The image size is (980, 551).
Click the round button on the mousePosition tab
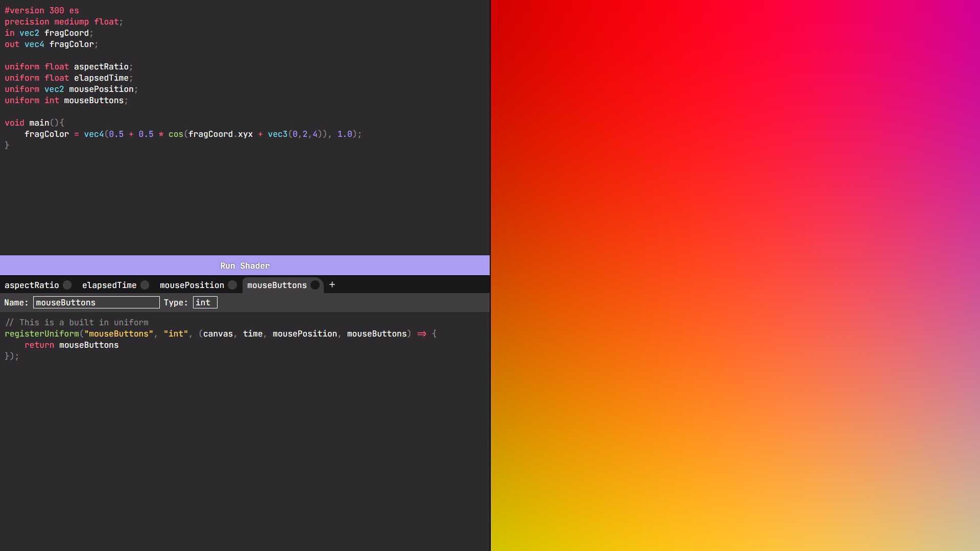point(232,285)
